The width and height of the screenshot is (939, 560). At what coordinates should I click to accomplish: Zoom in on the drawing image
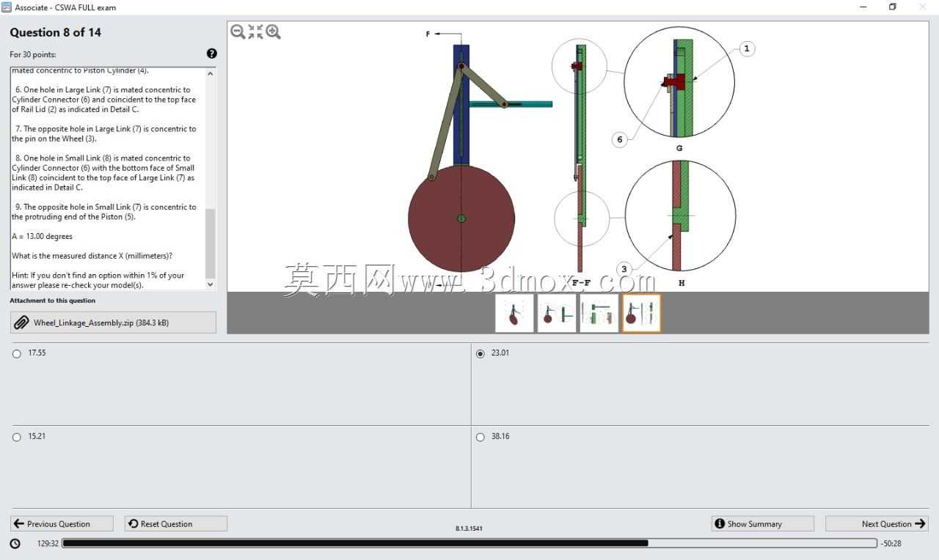pyautogui.click(x=273, y=32)
